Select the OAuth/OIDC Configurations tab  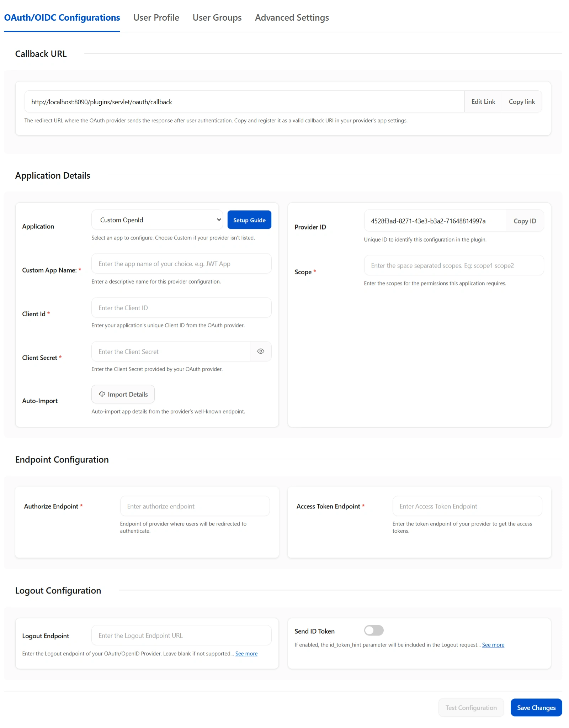click(x=62, y=17)
